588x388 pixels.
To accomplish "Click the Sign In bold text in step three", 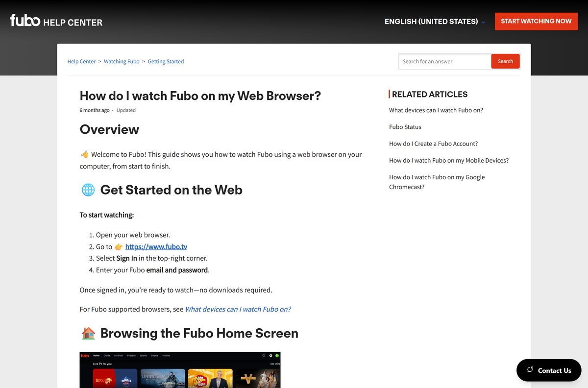I will 126,258.
